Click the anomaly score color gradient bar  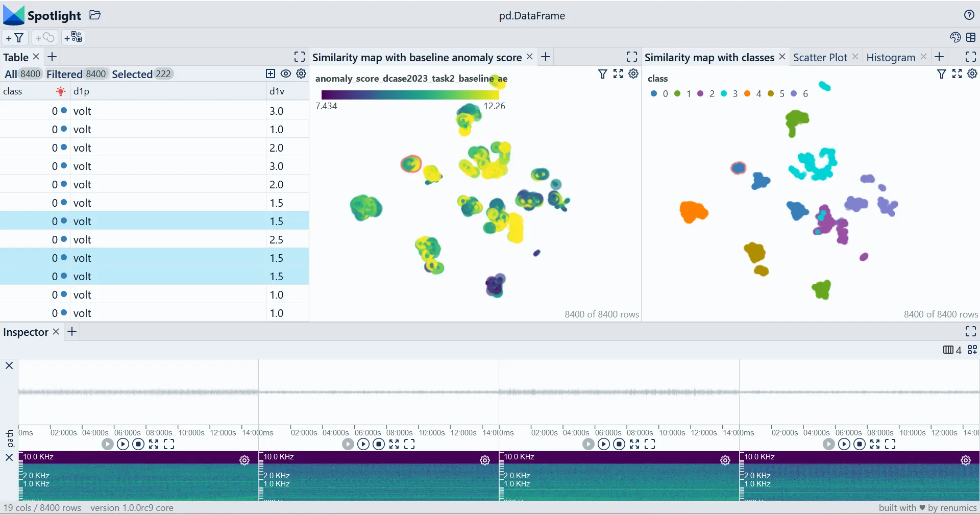coord(410,94)
